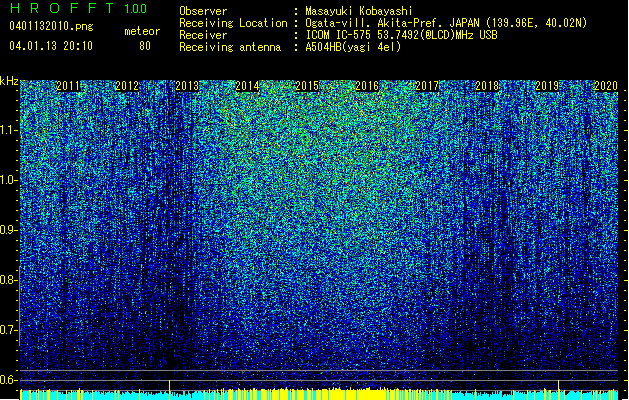Image resolution: width=629 pixels, height=400 pixels.
Task: Click the Observer label
Action: pyautogui.click(x=203, y=11)
